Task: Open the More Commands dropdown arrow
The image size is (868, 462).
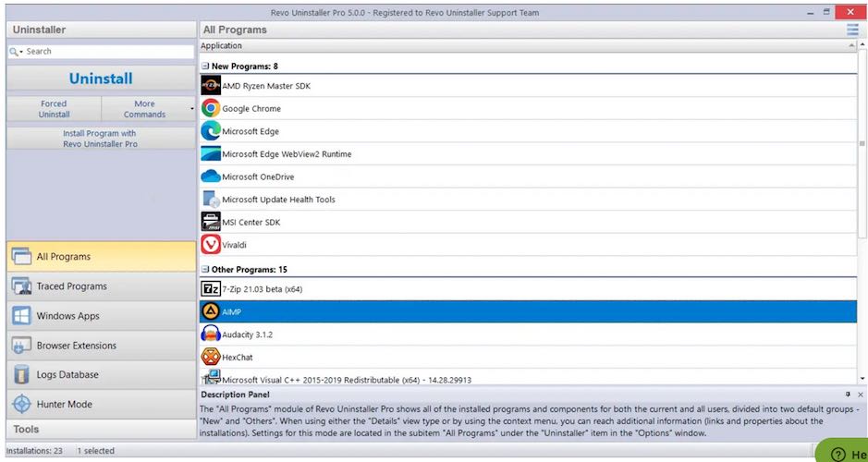Action: [191, 109]
